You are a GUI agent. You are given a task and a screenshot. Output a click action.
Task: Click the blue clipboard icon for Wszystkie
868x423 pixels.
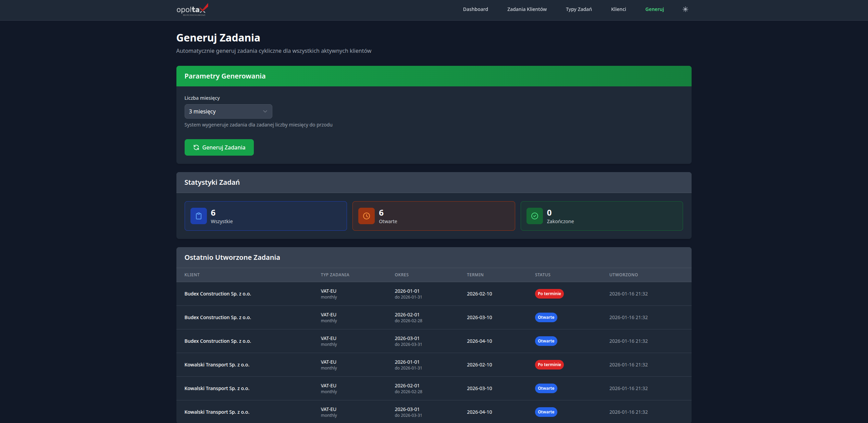[x=198, y=216]
